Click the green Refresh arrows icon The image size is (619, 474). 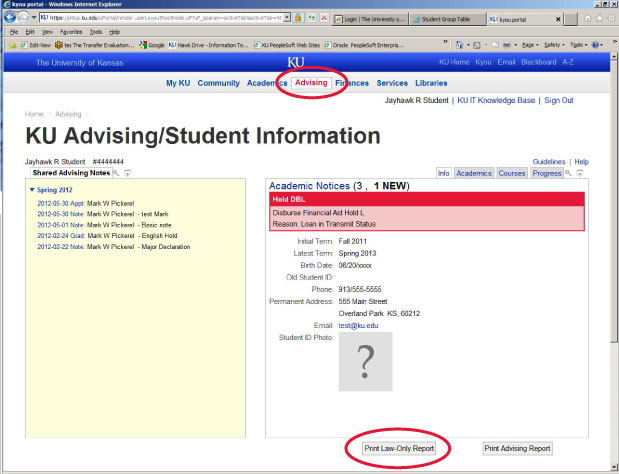312,18
